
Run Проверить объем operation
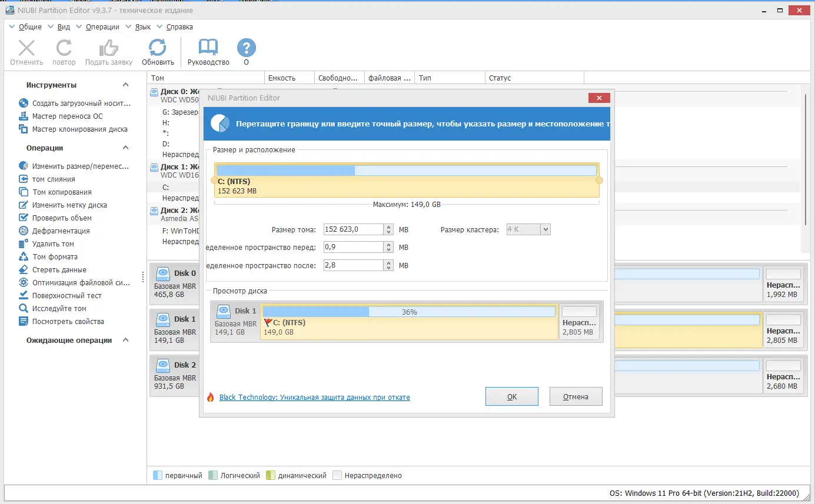coord(55,218)
